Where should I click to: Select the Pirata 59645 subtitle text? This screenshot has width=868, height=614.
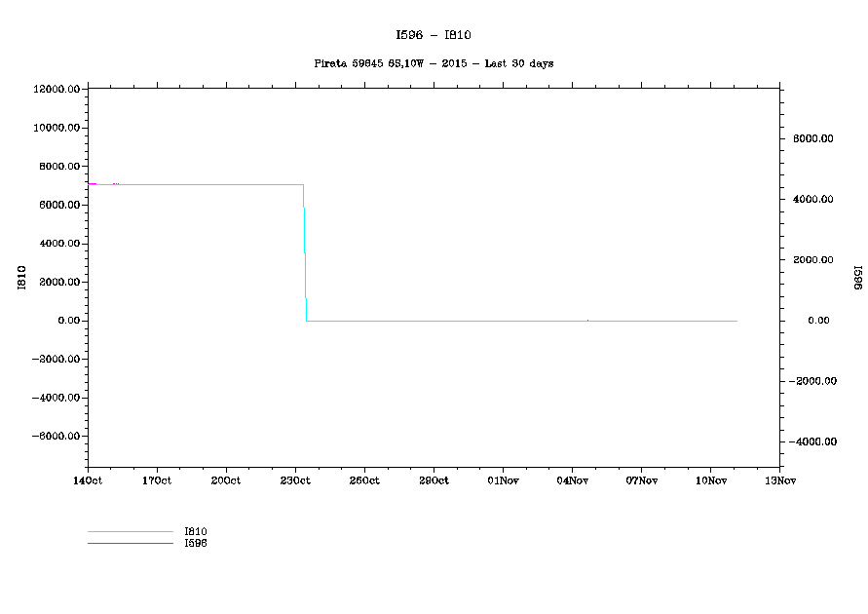(434, 63)
